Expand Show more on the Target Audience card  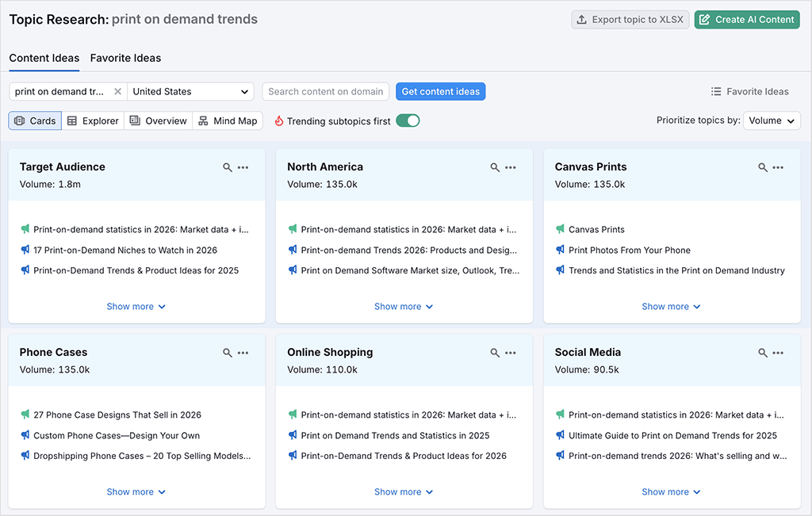pyautogui.click(x=136, y=306)
